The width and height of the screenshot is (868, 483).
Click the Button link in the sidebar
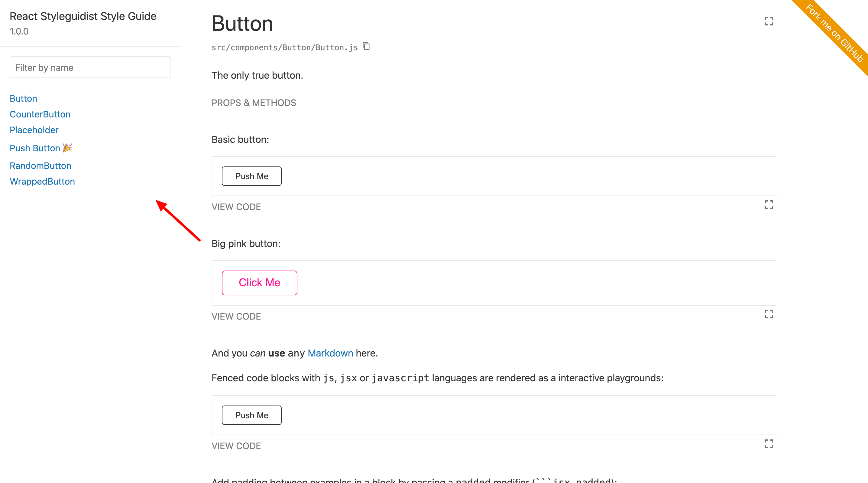tap(23, 98)
